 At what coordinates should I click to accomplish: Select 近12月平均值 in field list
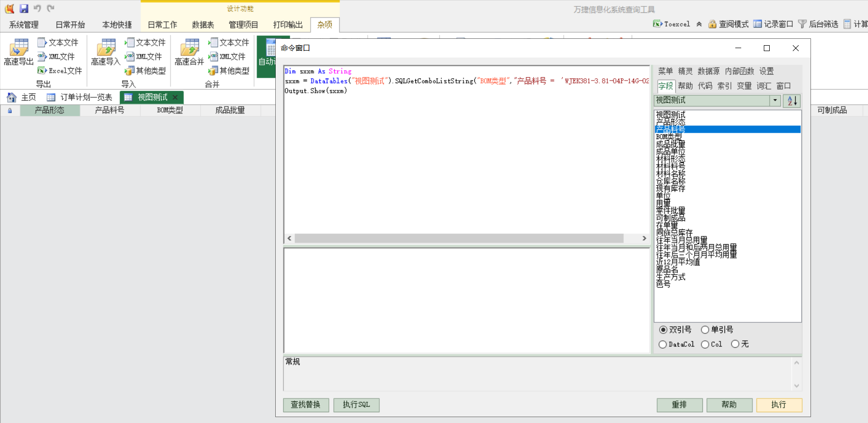pos(727,262)
